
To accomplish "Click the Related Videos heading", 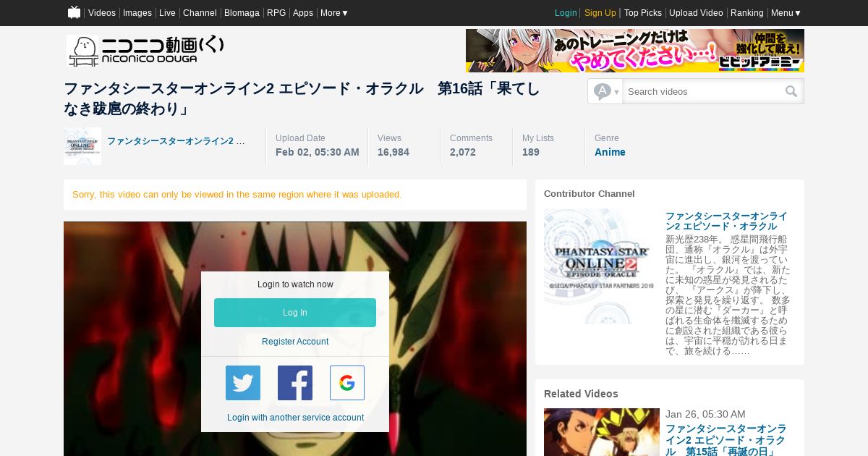I will [x=581, y=394].
